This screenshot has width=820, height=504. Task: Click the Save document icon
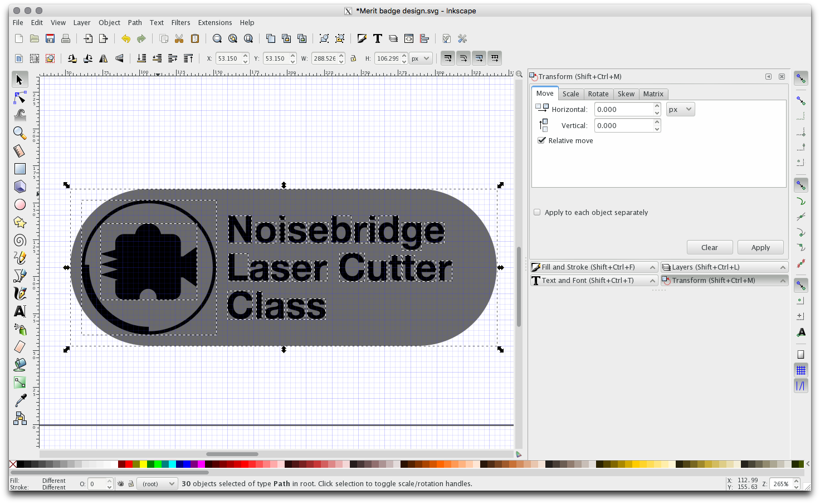point(50,38)
